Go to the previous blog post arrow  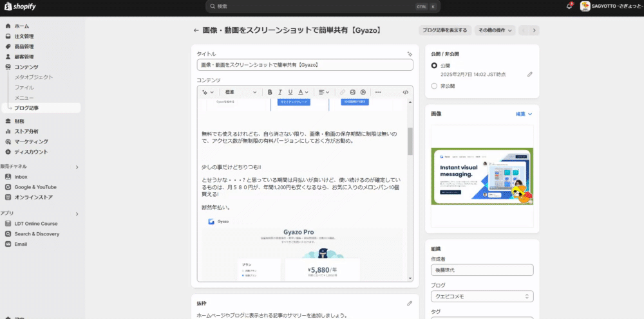pyautogui.click(x=524, y=30)
